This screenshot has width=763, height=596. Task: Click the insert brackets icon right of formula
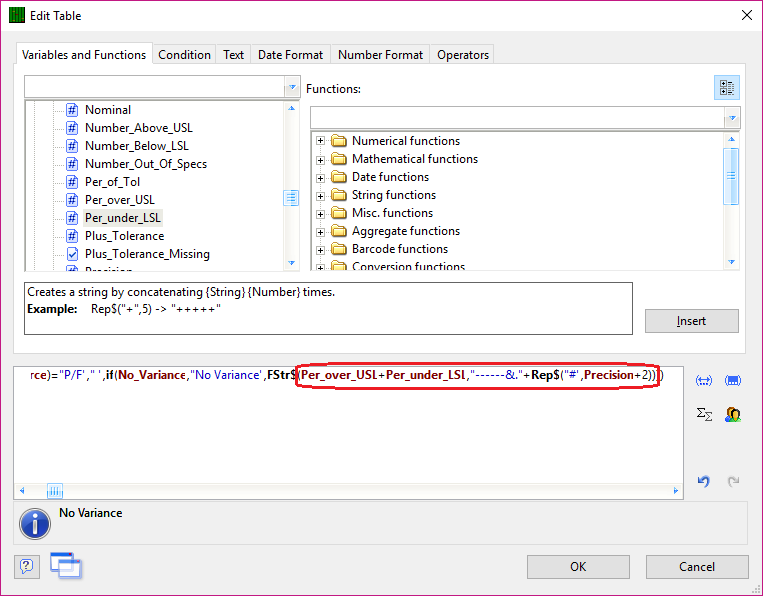(704, 380)
